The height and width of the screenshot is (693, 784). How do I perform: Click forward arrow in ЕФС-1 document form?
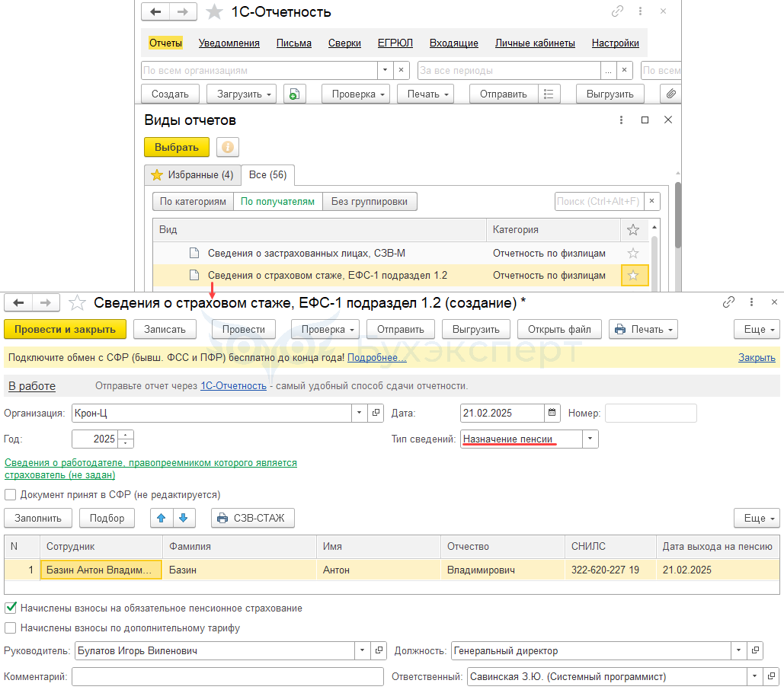tap(46, 303)
